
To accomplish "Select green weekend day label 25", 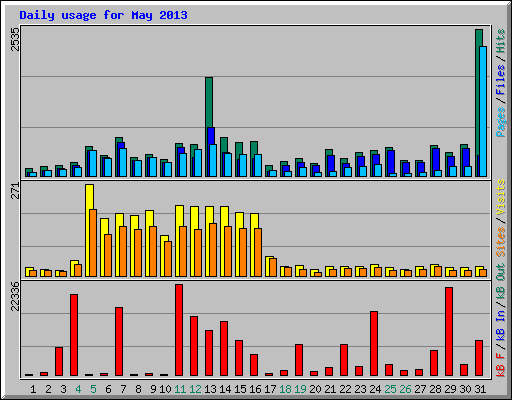I will [390, 389].
